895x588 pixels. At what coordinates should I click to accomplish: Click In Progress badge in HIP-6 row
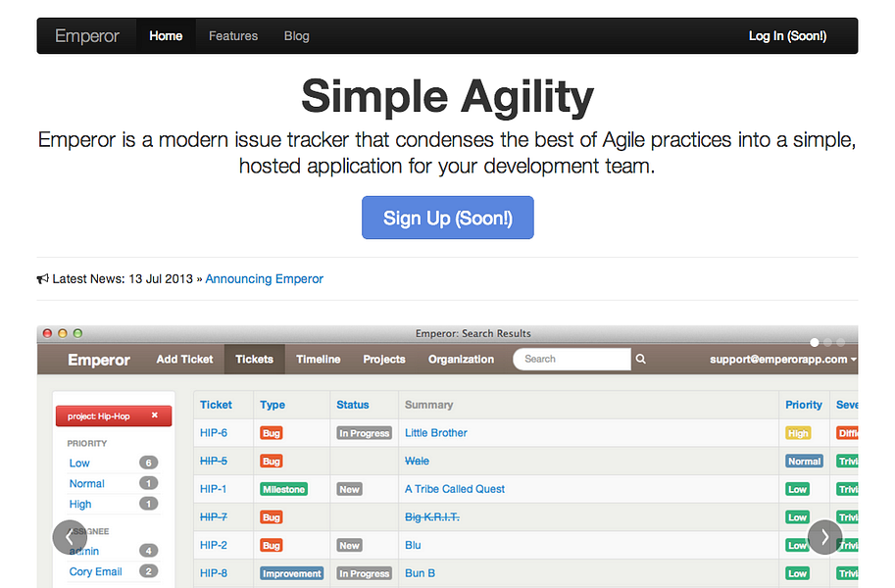coord(364,433)
